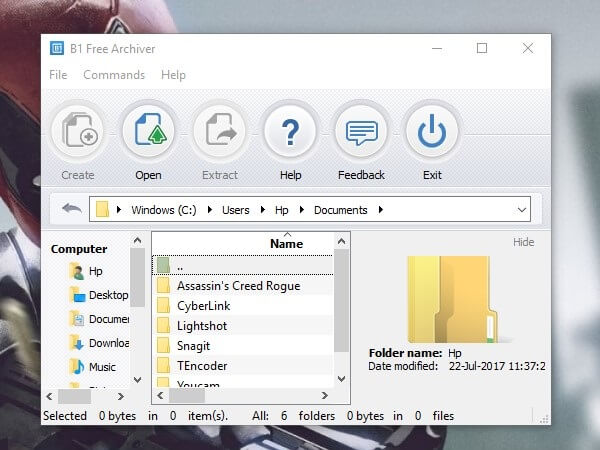Click sidebar vertical scrollbar thumb
Screen dimensions: 600x450
137,278
